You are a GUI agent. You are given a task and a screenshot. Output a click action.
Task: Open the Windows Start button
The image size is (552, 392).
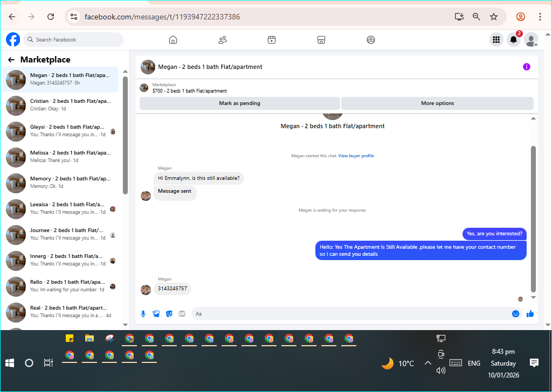click(10, 363)
